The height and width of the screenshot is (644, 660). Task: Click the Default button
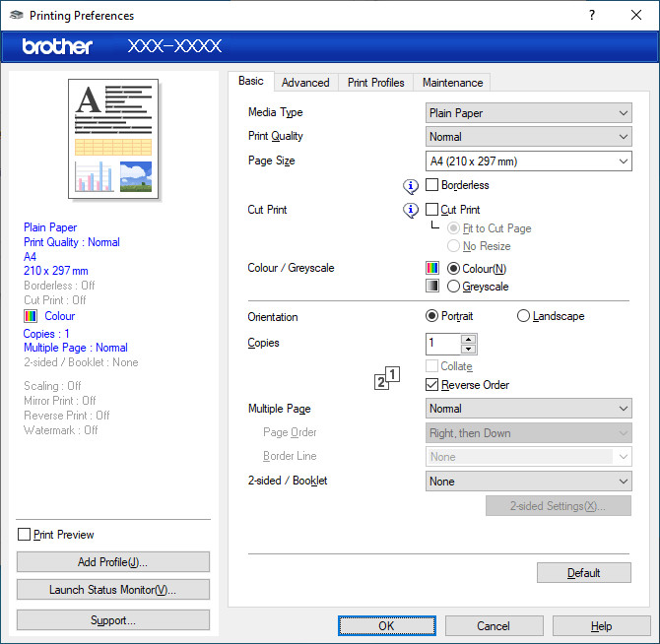[584, 573]
